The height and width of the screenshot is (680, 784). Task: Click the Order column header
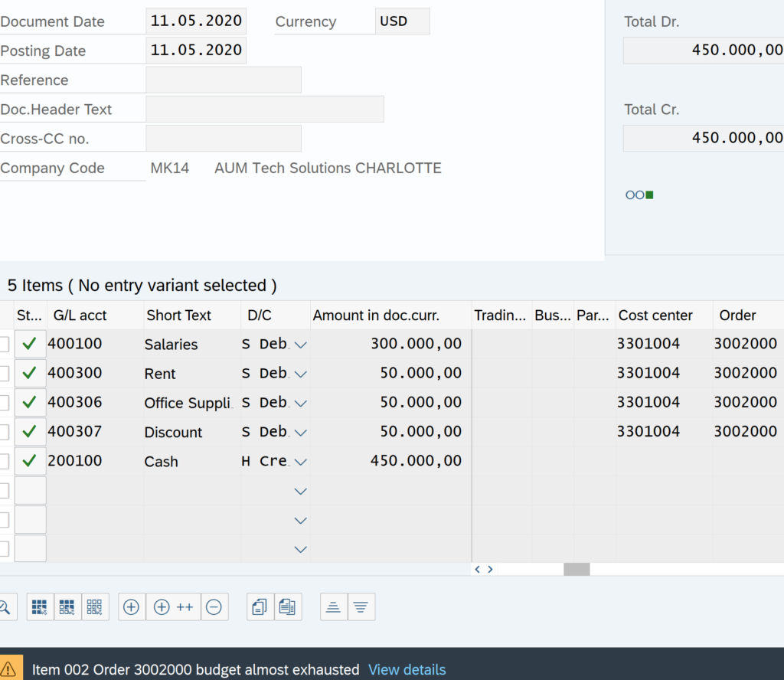(x=749, y=315)
